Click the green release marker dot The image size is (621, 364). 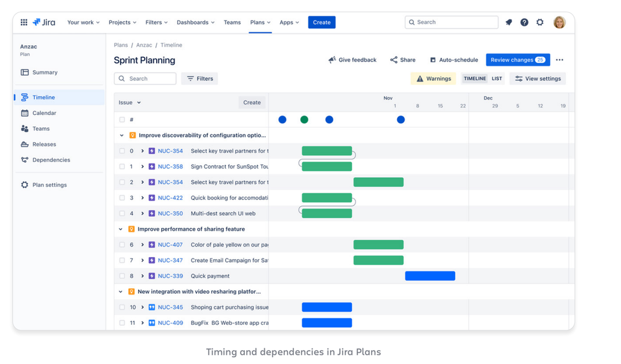click(x=304, y=119)
